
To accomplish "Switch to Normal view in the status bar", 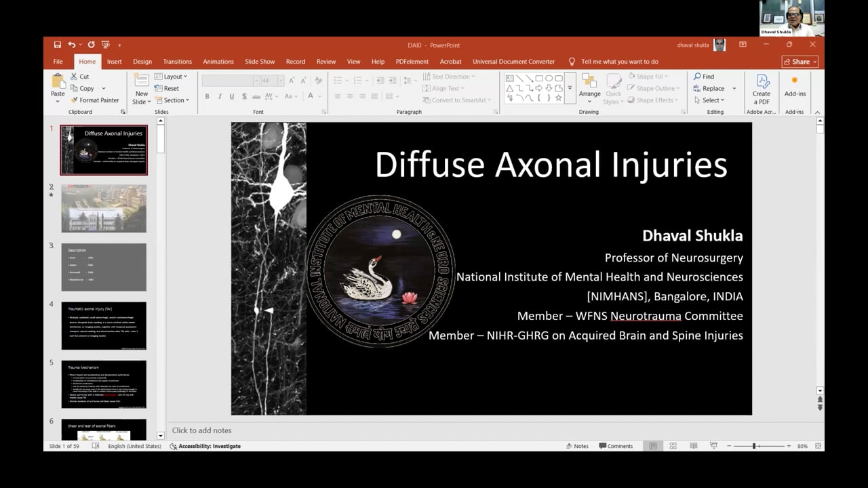I will (652, 446).
